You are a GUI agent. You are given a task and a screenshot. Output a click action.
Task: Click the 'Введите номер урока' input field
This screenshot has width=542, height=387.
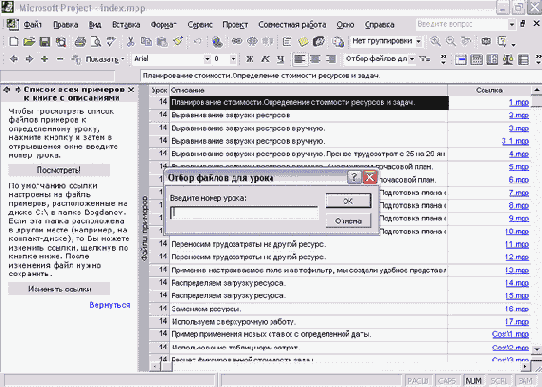(x=244, y=212)
